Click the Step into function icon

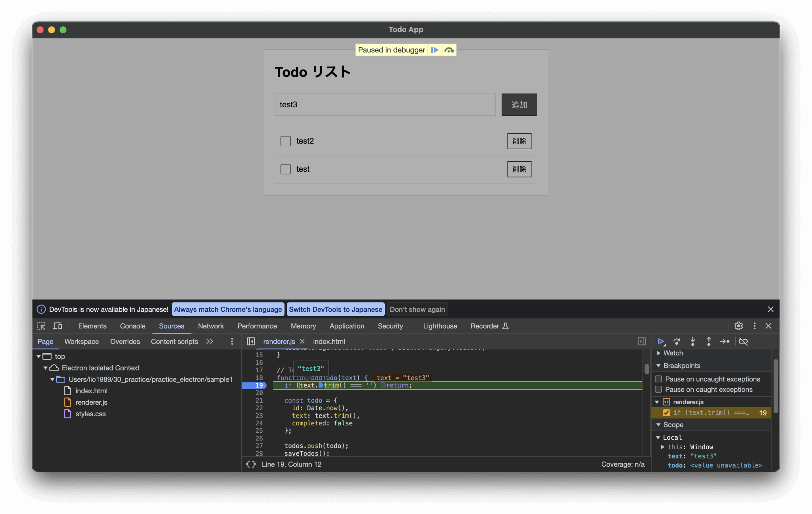(693, 342)
